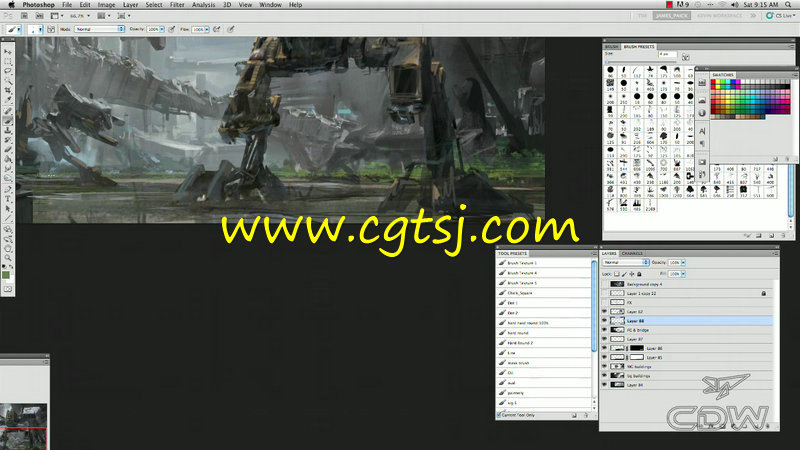Screen dimensions: 800x450
Task: Select the Layer 1 copy 22 layer
Action: coord(687,293)
